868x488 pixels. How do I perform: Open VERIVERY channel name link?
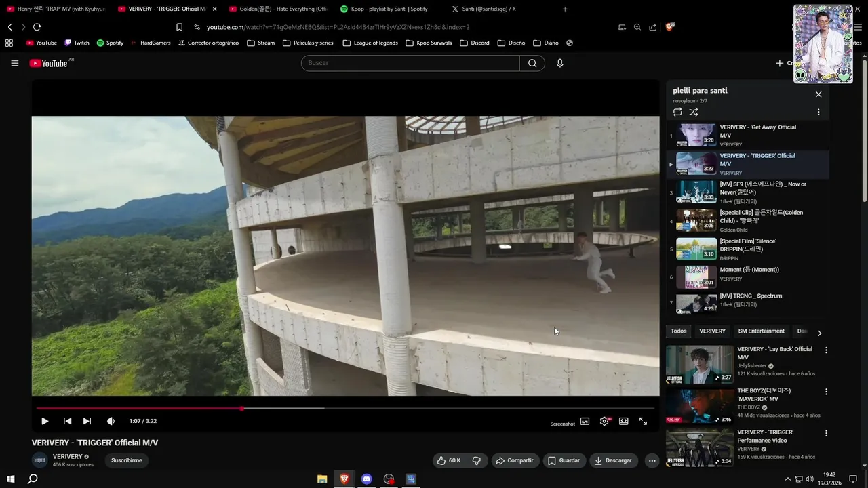coord(68,457)
